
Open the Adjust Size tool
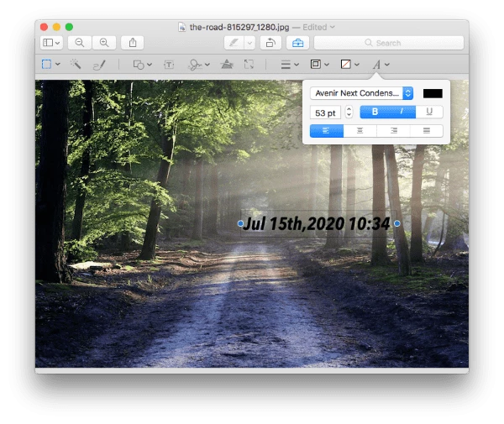[x=249, y=65]
